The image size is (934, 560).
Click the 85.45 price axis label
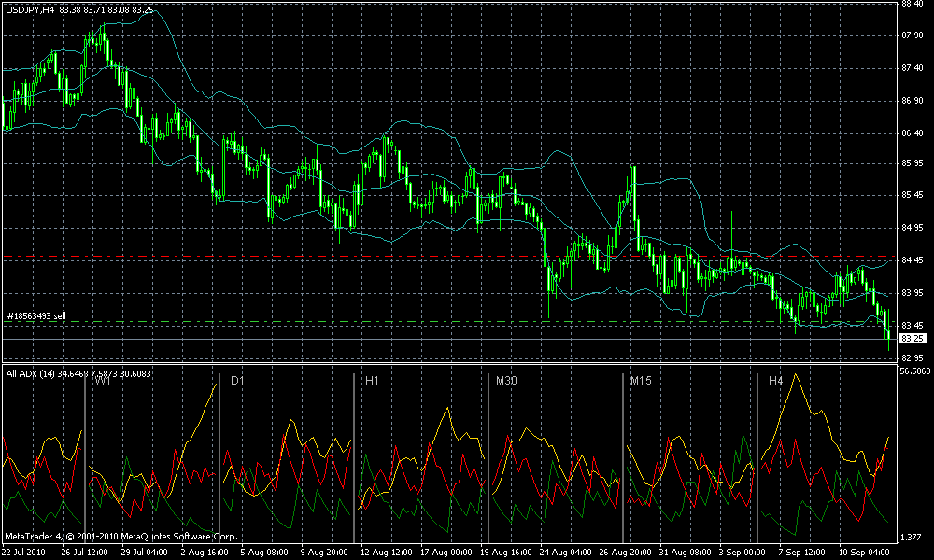coord(913,195)
